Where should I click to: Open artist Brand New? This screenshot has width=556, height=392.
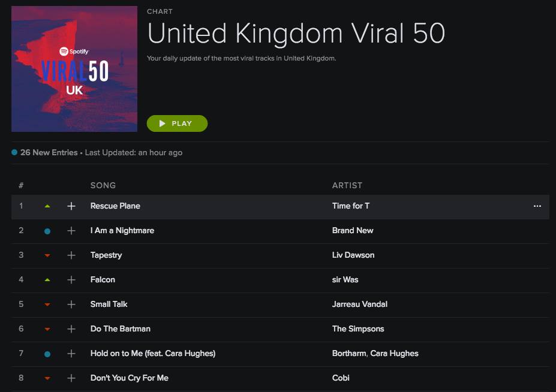353,230
